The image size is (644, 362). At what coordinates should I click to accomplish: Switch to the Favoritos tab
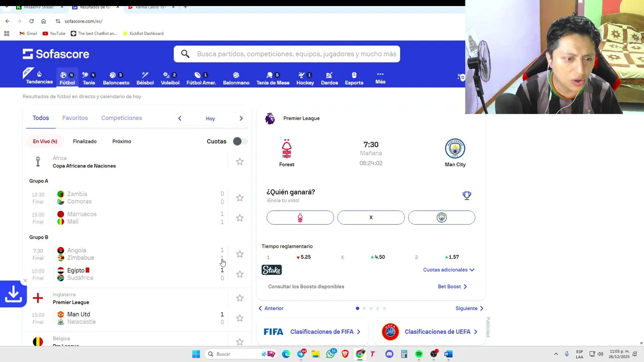[75, 118]
